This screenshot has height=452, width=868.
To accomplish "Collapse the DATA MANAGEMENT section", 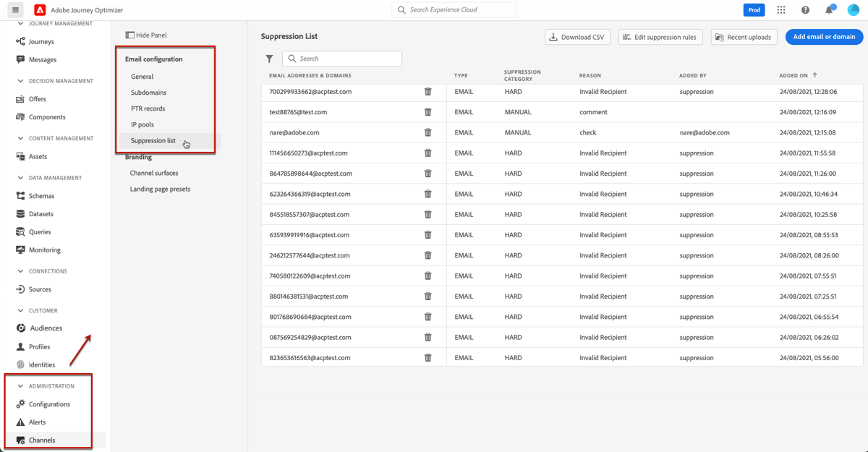I will click(x=20, y=177).
